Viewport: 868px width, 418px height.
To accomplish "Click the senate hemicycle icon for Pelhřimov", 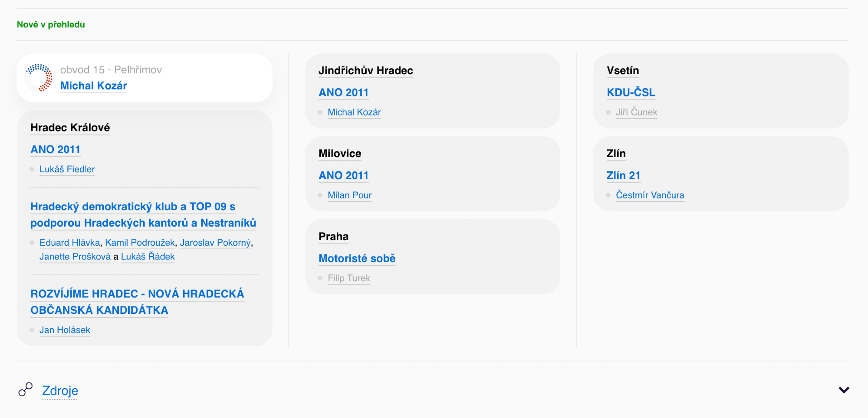I will [x=39, y=78].
